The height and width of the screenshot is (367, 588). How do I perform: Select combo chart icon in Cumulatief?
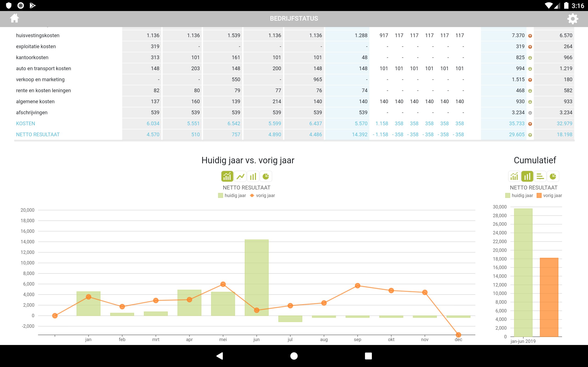pos(514,176)
